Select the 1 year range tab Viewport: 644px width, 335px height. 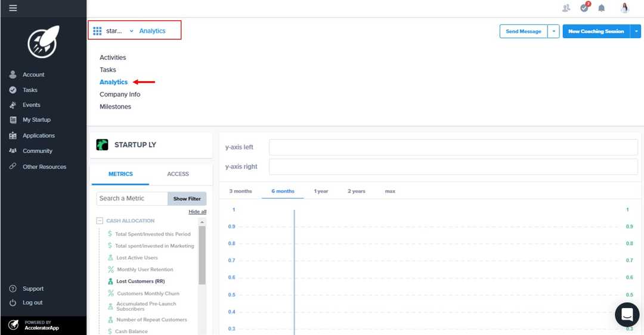point(321,191)
